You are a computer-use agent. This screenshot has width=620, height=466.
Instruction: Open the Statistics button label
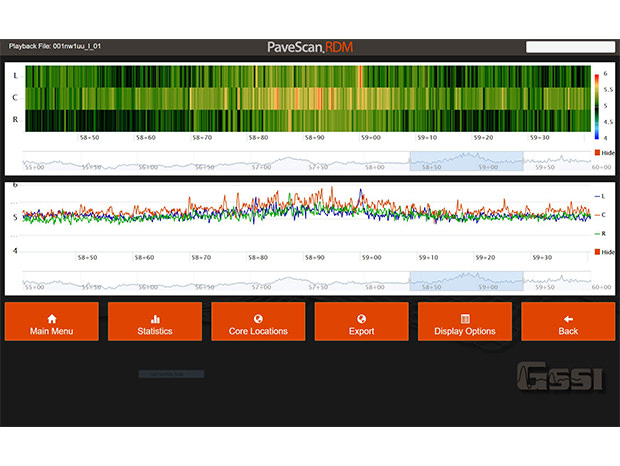coord(155,331)
